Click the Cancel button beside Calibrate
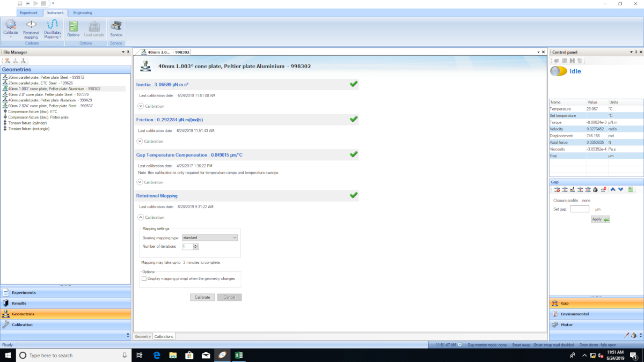This screenshot has height=362, width=644. [x=230, y=297]
